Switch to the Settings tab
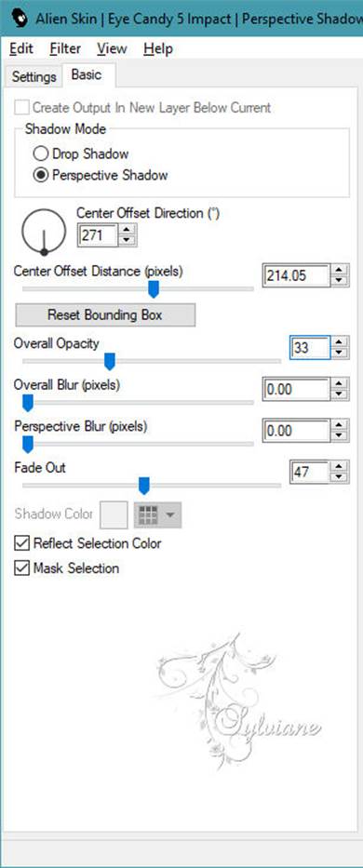The width and height of the screenshot is (363, 868). [34, 76]
